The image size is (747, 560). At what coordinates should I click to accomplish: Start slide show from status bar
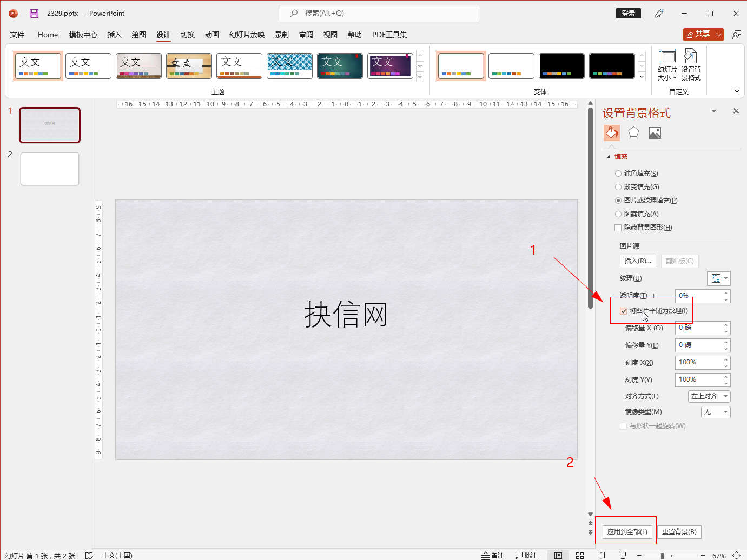tap(623, 555)
